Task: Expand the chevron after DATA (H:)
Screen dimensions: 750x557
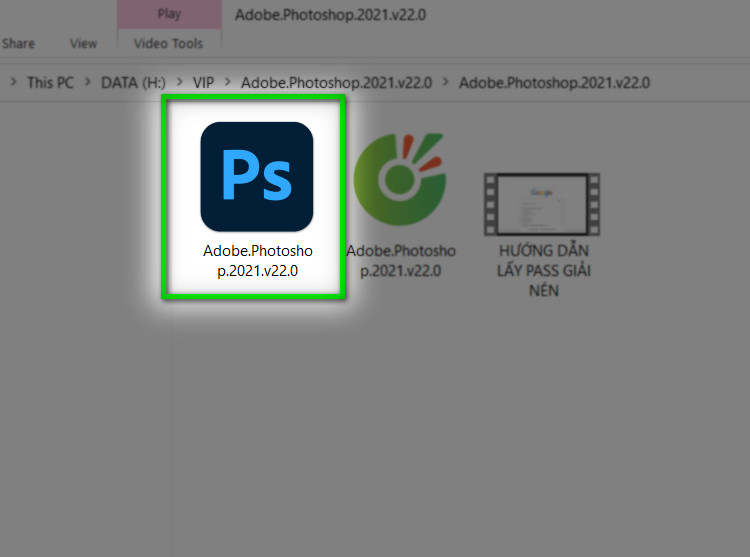Action: click(x=180, y=82)
